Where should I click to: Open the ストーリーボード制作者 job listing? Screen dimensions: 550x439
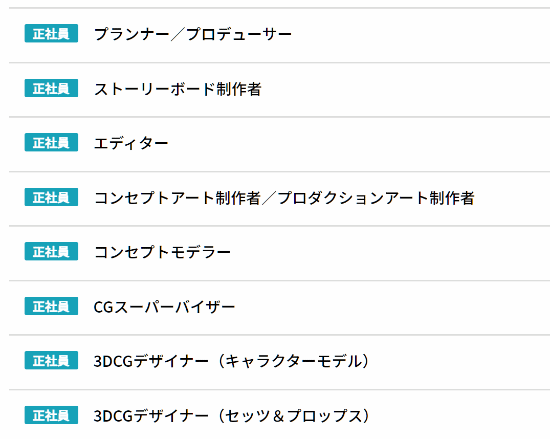(x=177, y=89)
